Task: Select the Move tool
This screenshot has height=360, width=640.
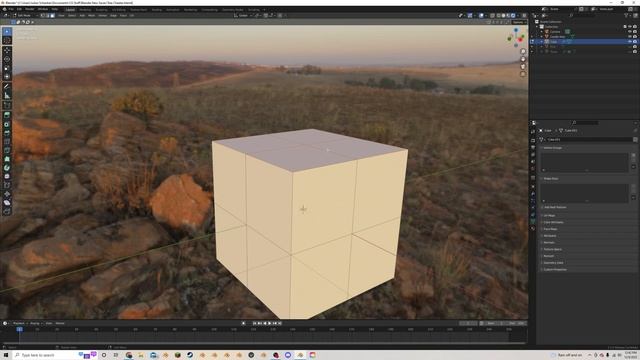Action: coord(7,51)
